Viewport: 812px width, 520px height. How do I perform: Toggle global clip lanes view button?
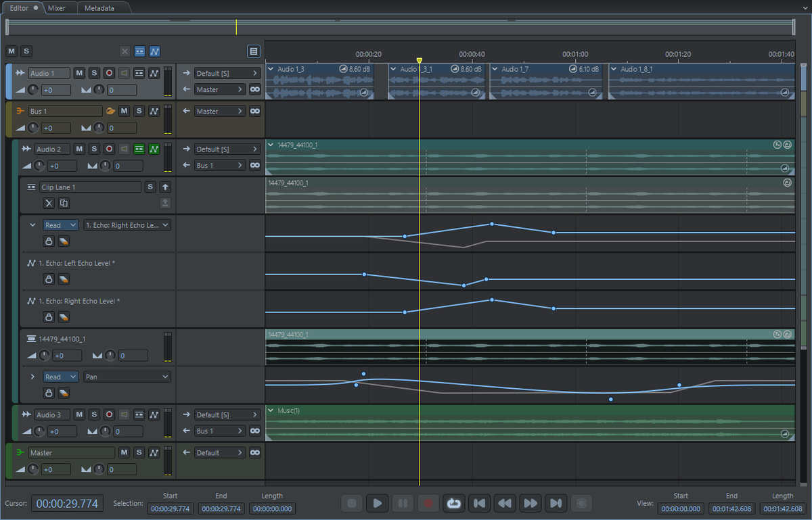click(139, 51)
